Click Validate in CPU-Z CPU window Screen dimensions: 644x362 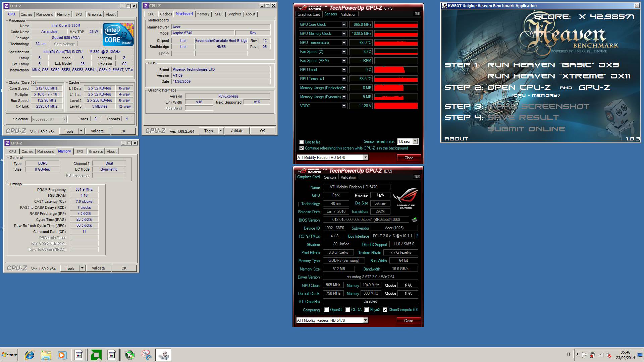tap(97, 131)
